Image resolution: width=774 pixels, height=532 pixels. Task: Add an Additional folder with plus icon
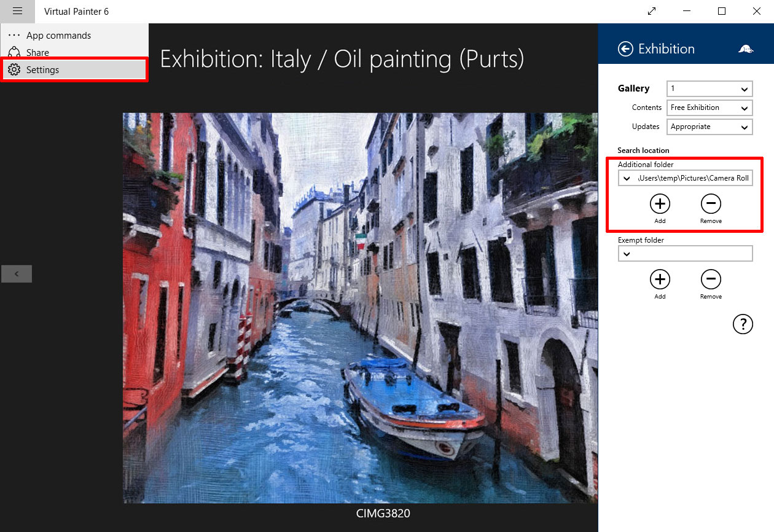[x=660, y=204]
